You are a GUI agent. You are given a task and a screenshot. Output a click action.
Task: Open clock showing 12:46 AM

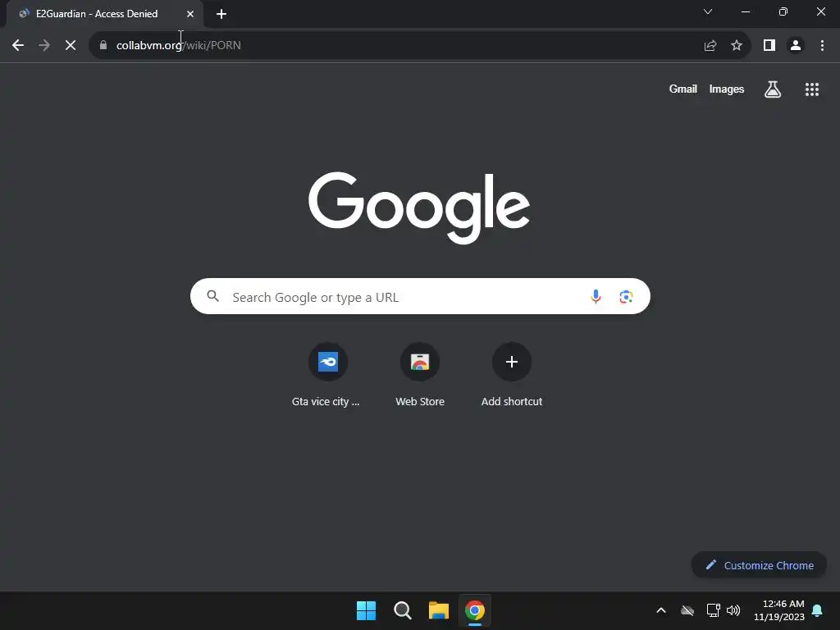pos(779,610)
